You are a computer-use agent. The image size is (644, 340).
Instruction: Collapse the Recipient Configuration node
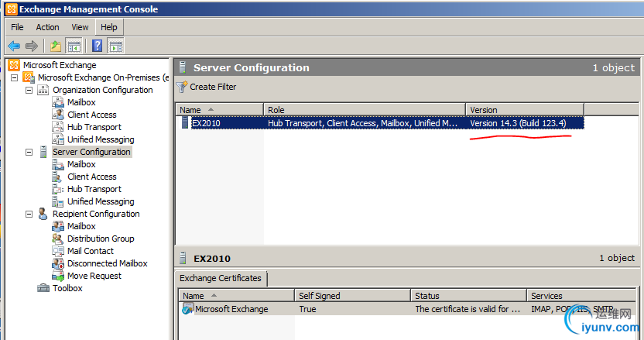[29, 214]
